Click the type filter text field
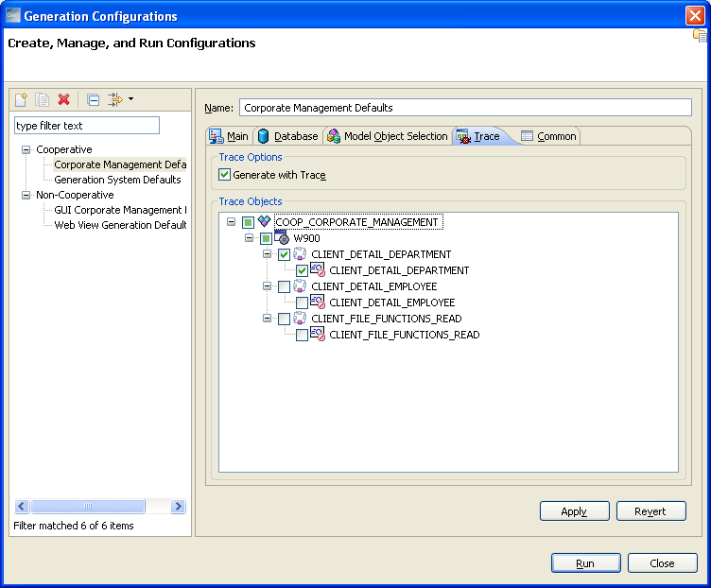Viewport: 711px width, 588px height. point(87,126)
